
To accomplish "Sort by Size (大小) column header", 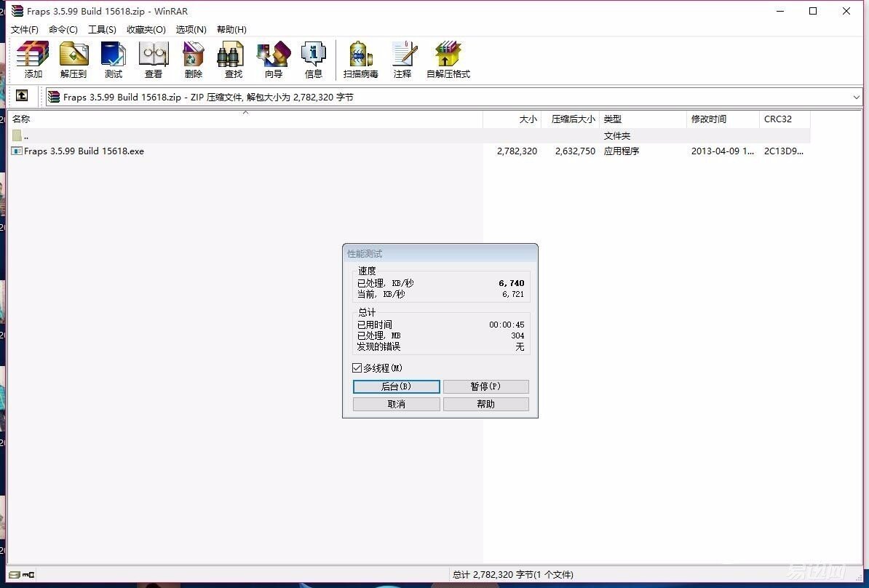I will [x=512, y=119].
